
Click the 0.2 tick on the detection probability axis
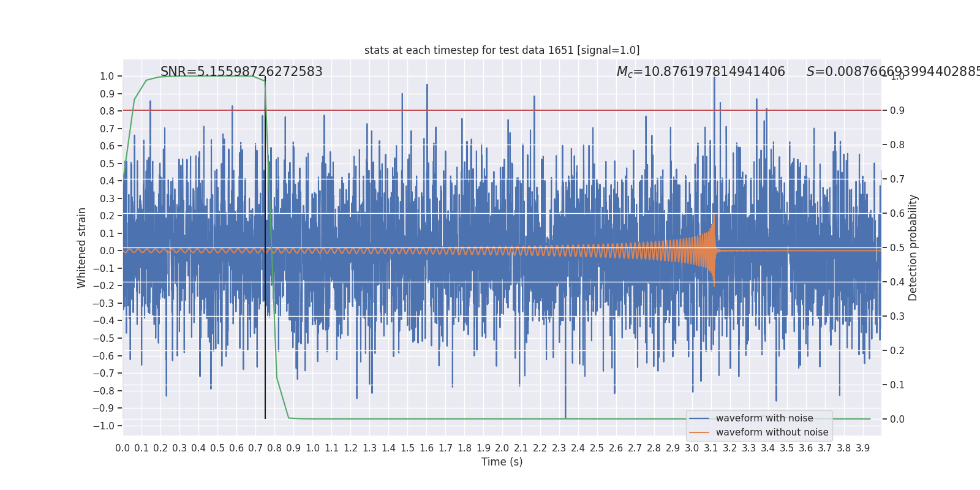(897, 350)
